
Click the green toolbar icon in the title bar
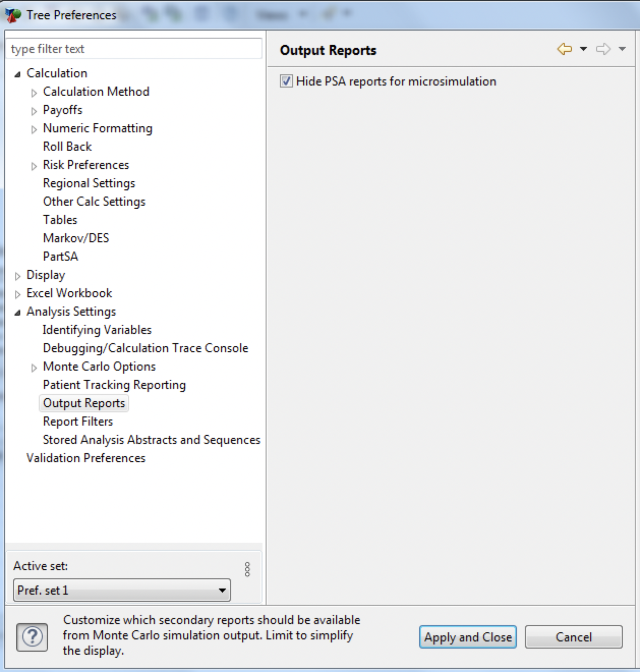pyautogui.click(x=173, y=14)
